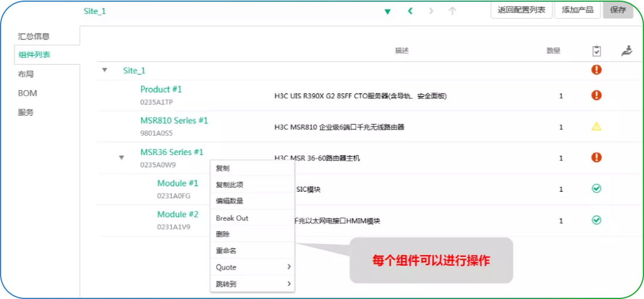The width and height of the screenshot is (644, 299).
Task: Click part number 0231A0FG
Action: point(174,196)
